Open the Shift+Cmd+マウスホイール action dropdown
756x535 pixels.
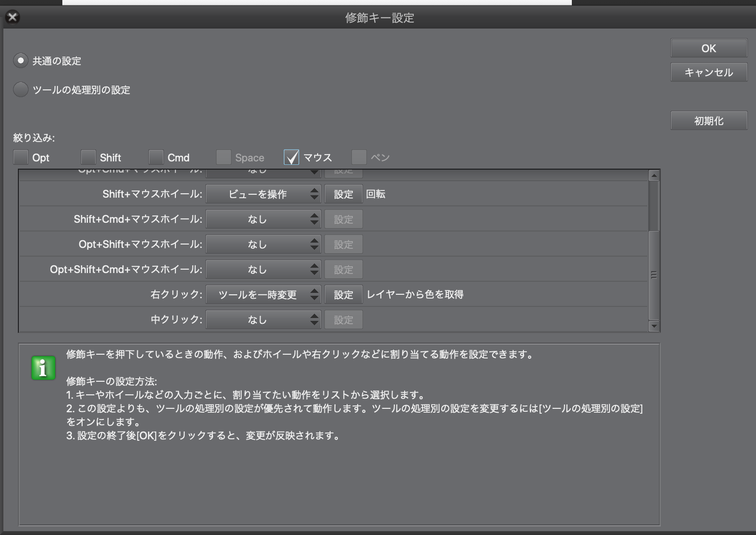point(263,219)
